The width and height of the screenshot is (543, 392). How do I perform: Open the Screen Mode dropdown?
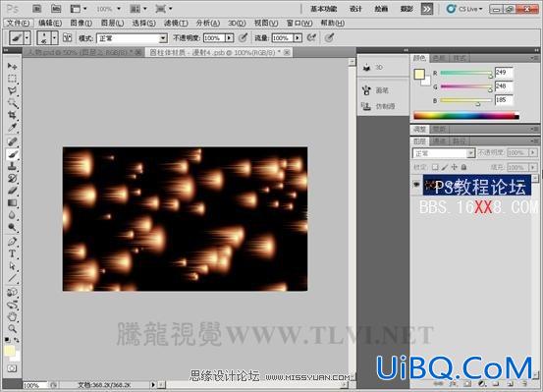click(x=164, y=9)
